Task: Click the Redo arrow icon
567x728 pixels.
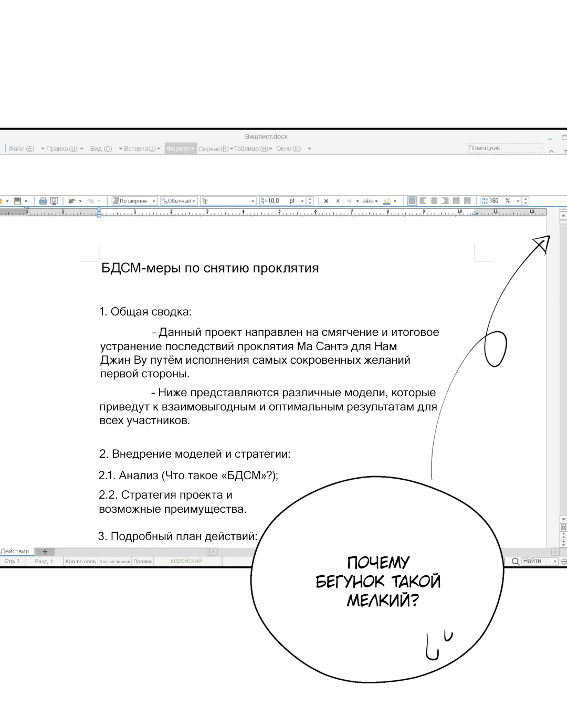Action: tap(91, 201)
